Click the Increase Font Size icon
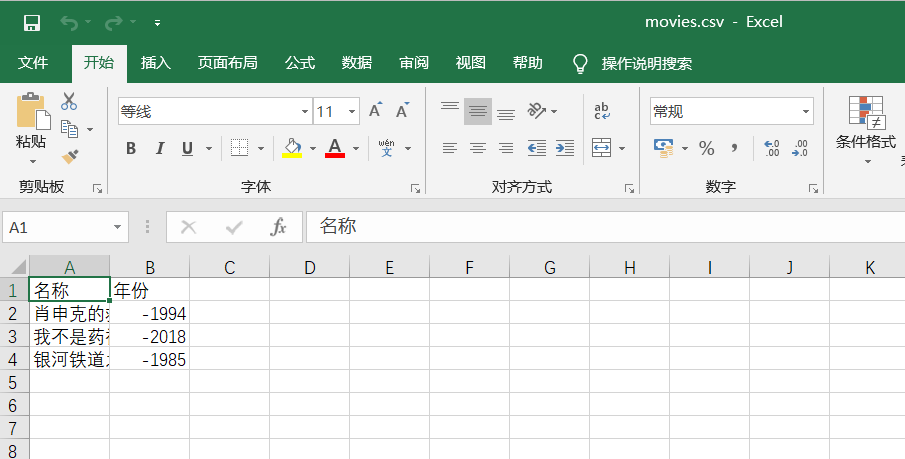Screen dimensions: 905x459 [375, 111]
